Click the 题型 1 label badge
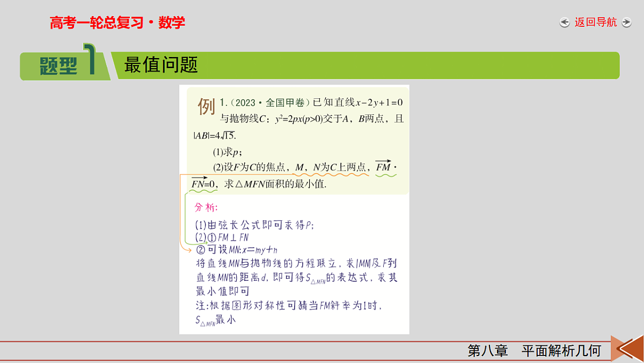 pyautogui.click(x=64, y=63)
